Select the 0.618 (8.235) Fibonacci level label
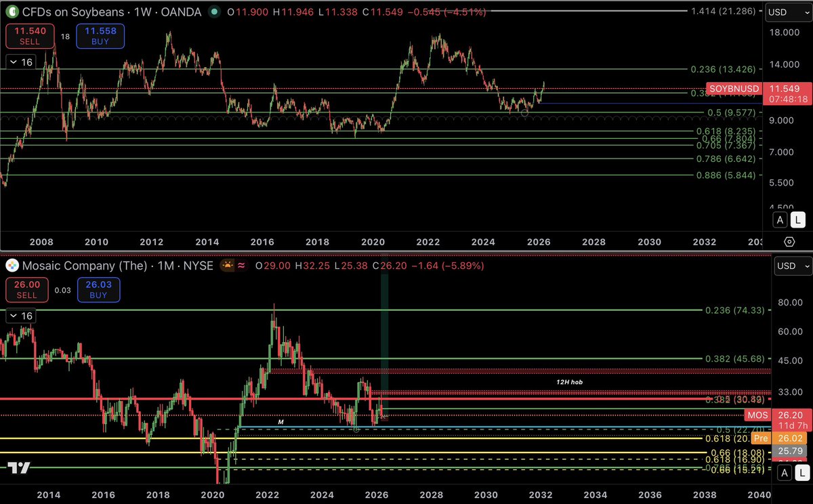 coord(726,131)
